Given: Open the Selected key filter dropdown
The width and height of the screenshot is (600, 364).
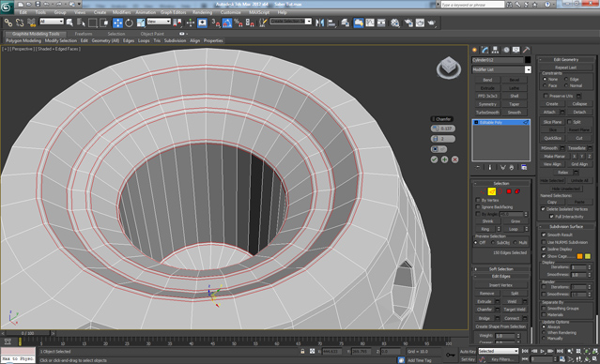Looking at the screenshot, I should click(x=499, y=351).
